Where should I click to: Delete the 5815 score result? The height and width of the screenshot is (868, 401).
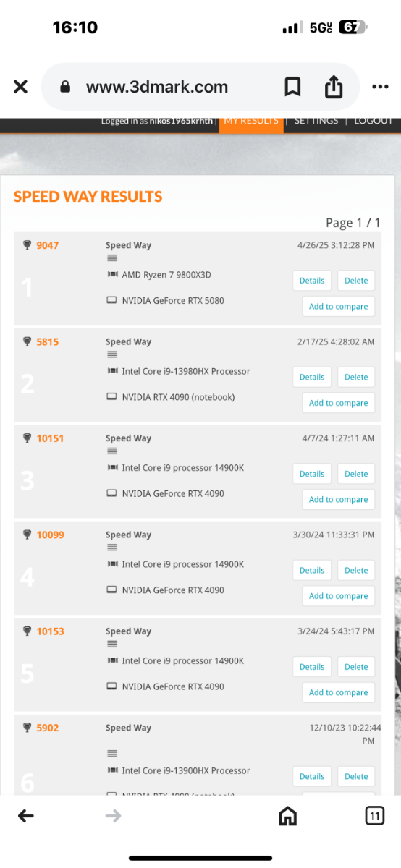click(x=356, y=377)
